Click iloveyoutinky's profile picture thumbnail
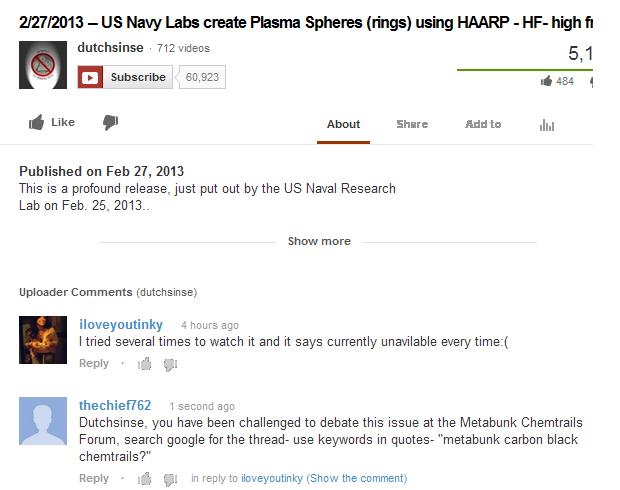The height and width of the screenshot is (490, 620). click(43, 339)
